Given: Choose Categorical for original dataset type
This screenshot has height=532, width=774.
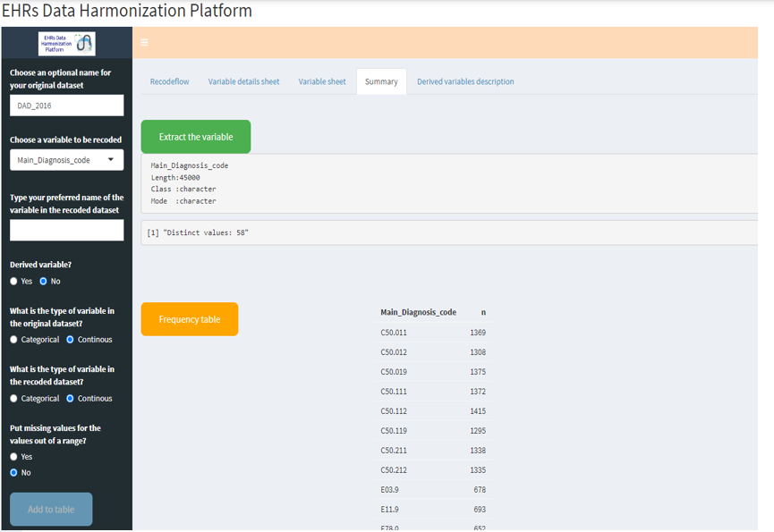Looking at the screenshot, I should click(13, 340).
